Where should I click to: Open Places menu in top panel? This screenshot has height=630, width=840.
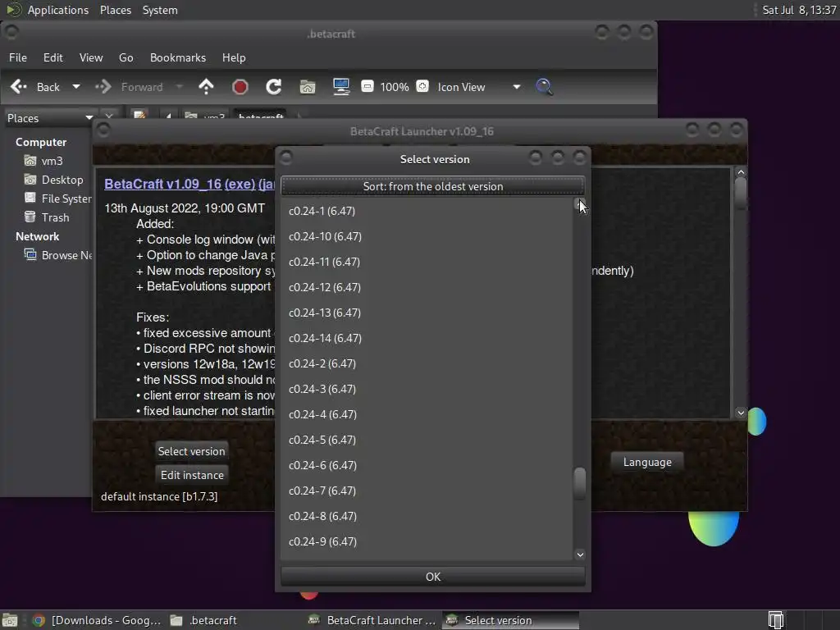[116, 10]
